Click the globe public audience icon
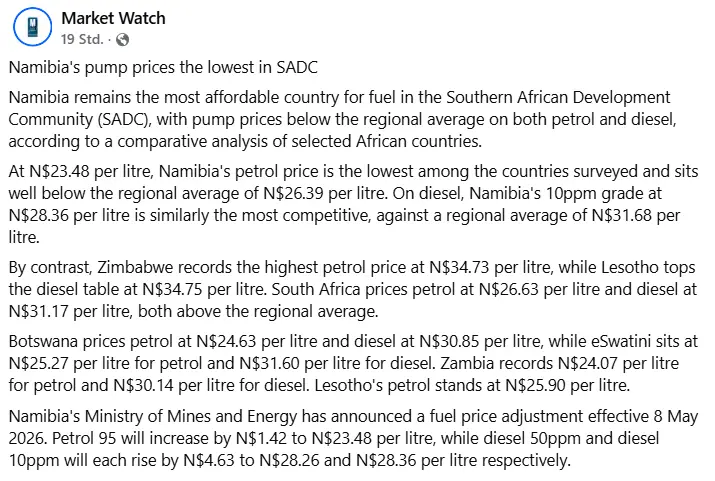The height and width of the screenshot is (481, 715). [x=122, y=40]
